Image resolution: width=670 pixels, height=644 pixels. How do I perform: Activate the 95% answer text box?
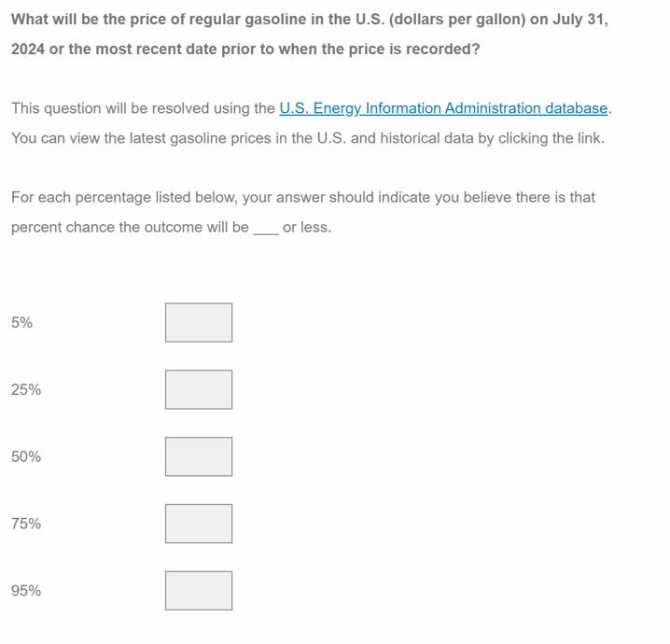point(199,591)
